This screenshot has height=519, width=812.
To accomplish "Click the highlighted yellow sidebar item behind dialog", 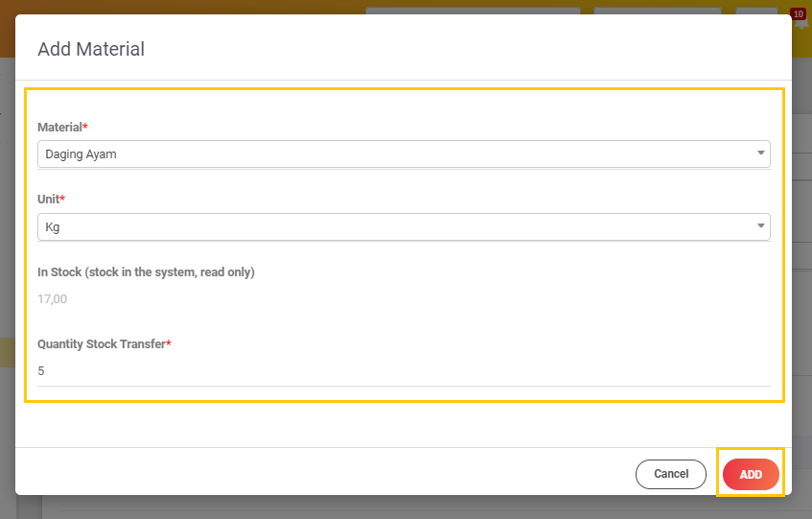I will [7, 352].
